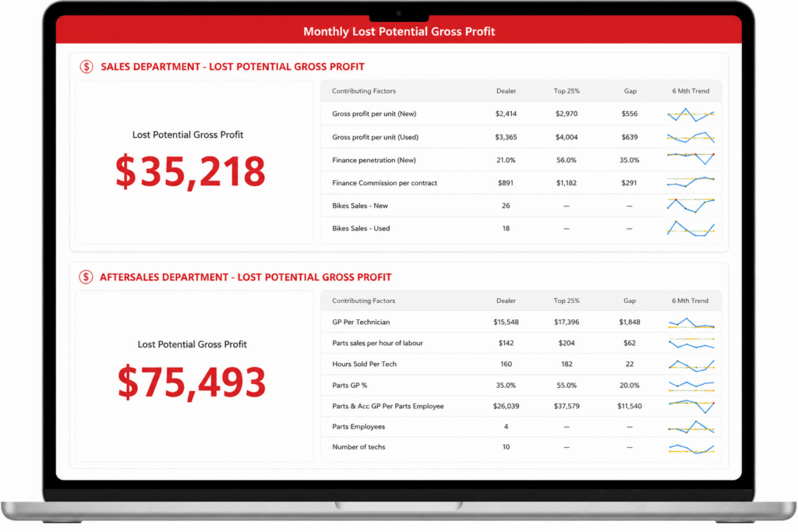
Task: Click the 20.0% Parts GP gap value
Action: (x=630, y=385)
